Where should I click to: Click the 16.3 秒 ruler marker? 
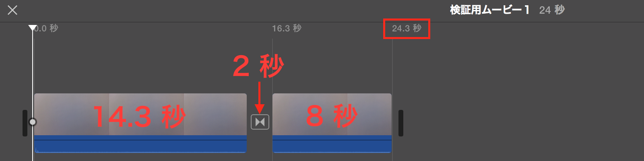(287, 28)
